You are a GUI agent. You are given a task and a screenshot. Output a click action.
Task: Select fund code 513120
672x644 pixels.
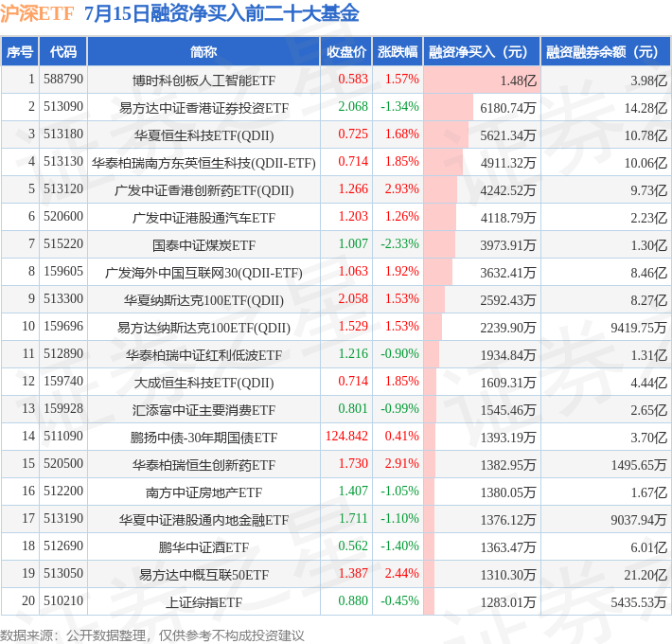point(63,189)
